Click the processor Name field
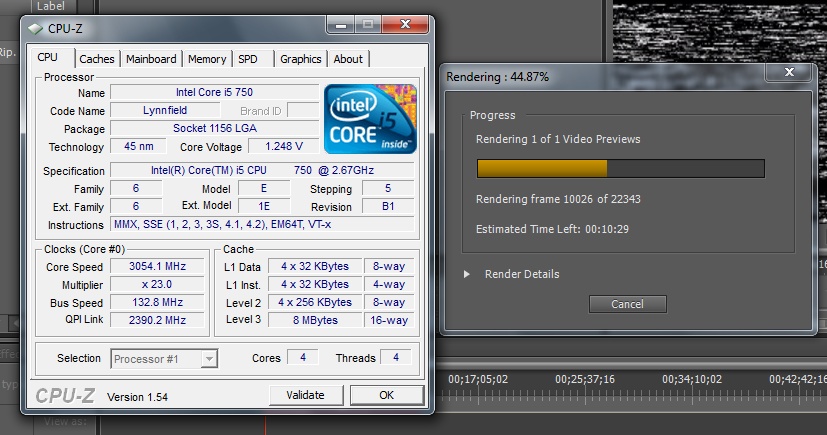 click(x=213, y=93)
